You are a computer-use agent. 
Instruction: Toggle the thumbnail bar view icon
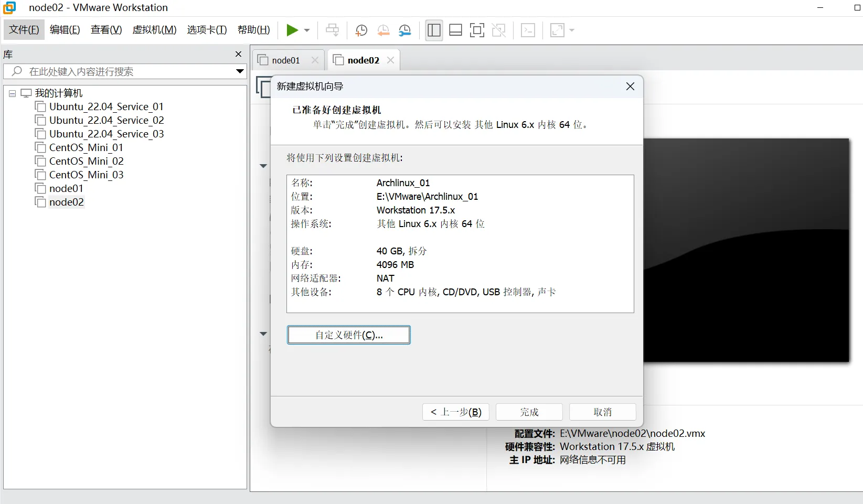click(455, 30)
